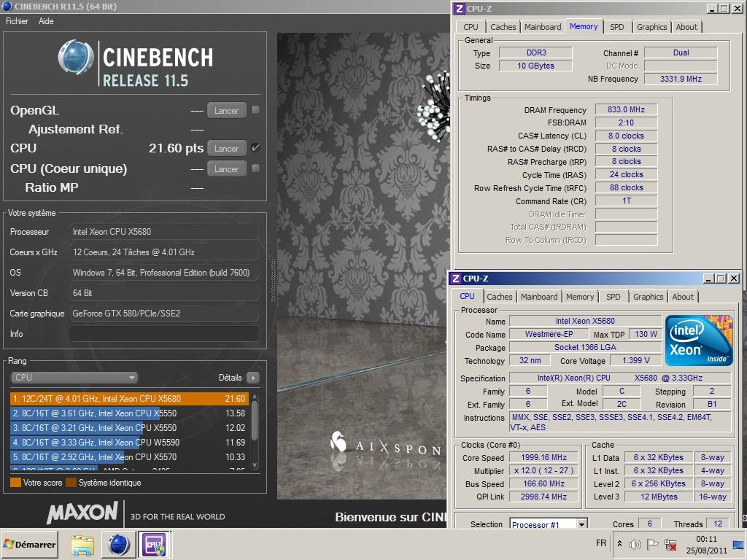
Task: Click the Cinebench title bar icon
Action: pyautogui.click(x=7, y=6)
